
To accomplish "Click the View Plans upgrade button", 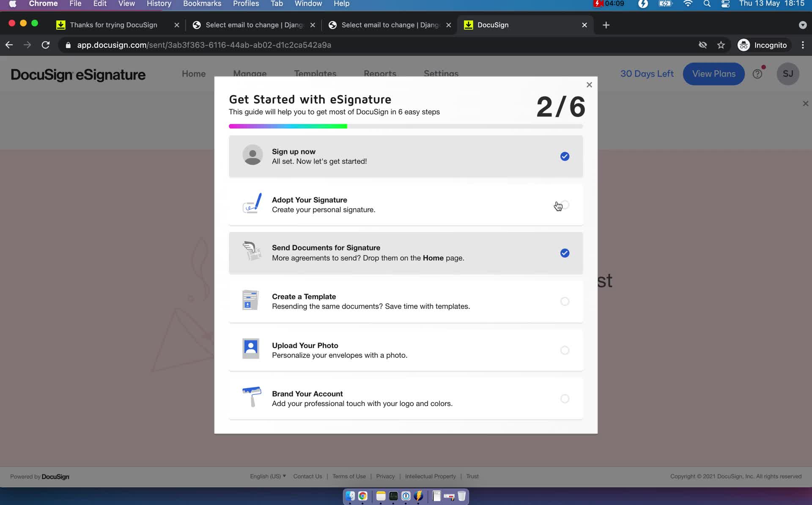I will click(x=714, y=73).
